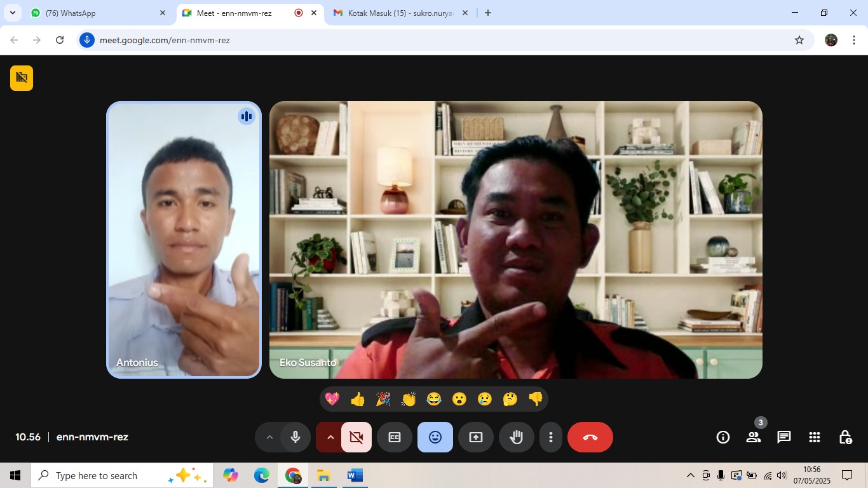Open Microsoft Word from the taskbar
The height and width of the screenshot is (488, 868).
coord(355,475)
